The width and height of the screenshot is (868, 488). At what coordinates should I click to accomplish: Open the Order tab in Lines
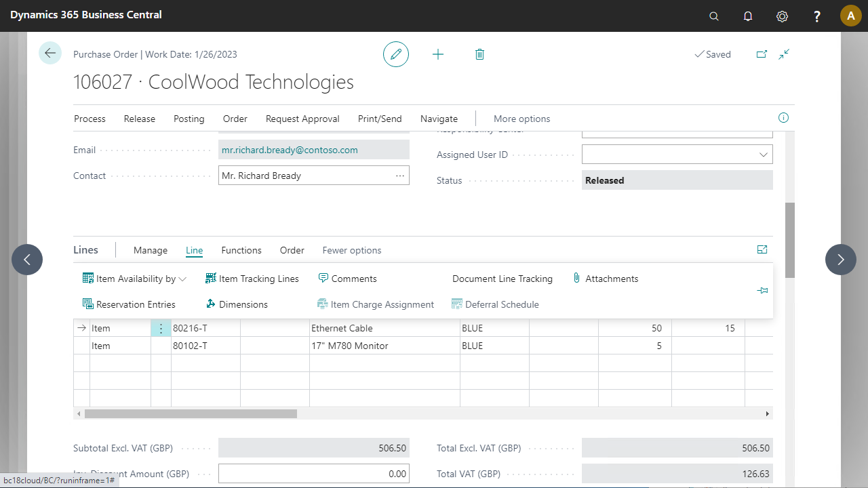point(292,250)
